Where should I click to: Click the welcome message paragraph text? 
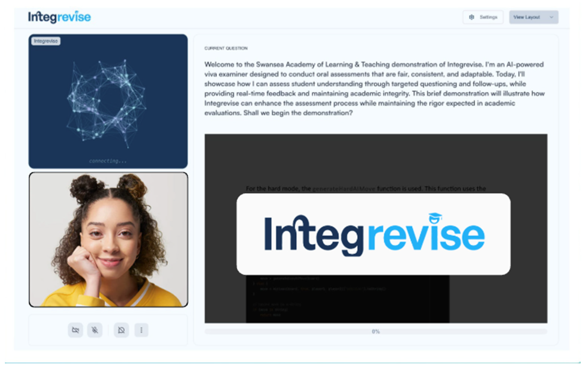click(x=374, y=89)
